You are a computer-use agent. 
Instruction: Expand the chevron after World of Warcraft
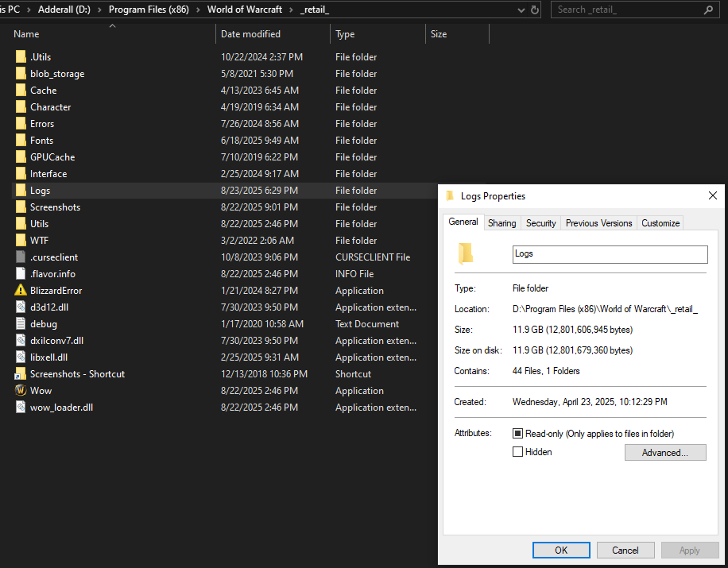tap(291, 10)
